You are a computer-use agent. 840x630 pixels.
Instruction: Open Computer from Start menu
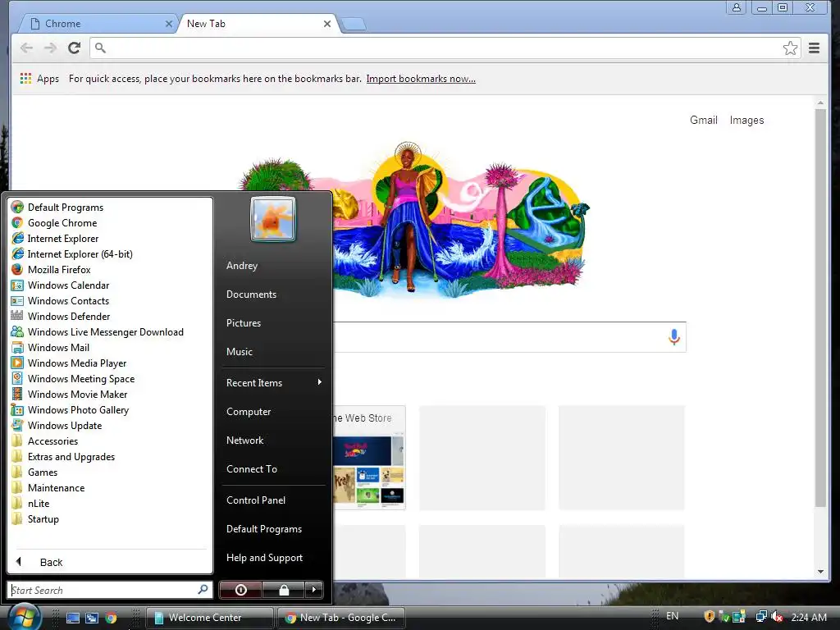pos(249,412)
